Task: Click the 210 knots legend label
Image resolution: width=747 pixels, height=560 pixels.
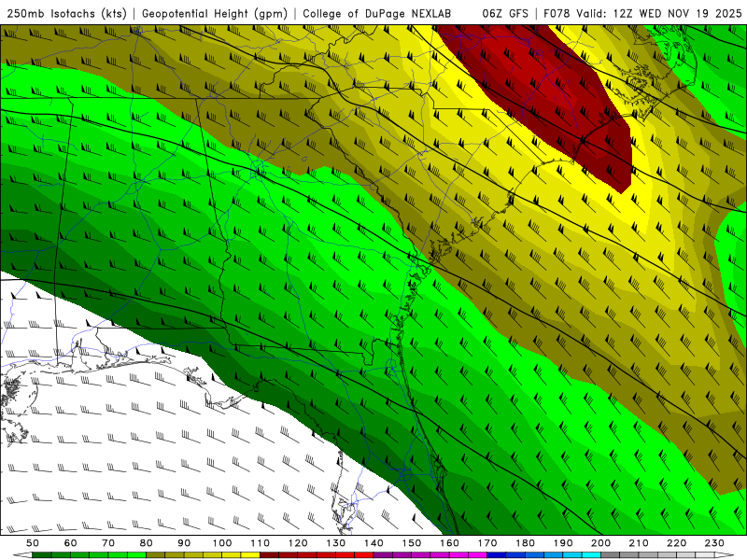Action: [639, 543]
